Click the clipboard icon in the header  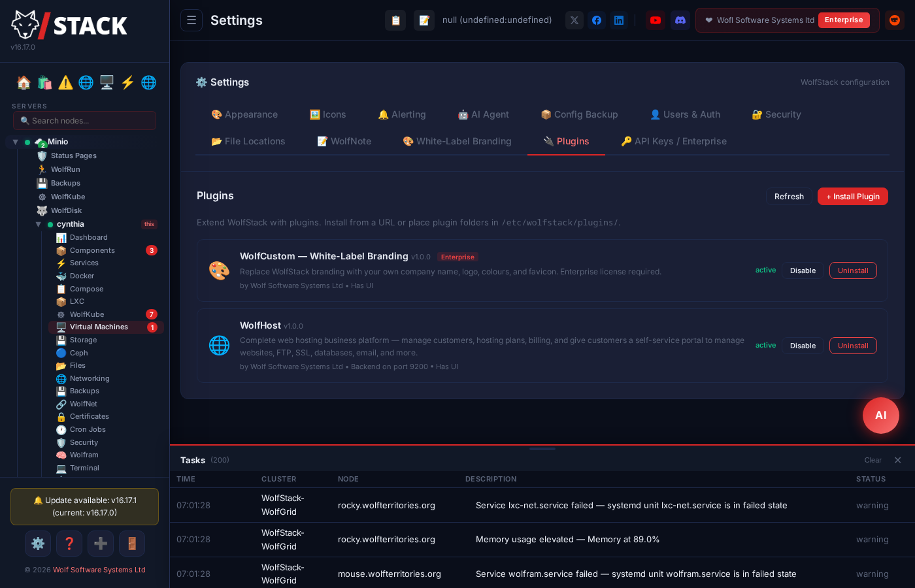[395, 20]
